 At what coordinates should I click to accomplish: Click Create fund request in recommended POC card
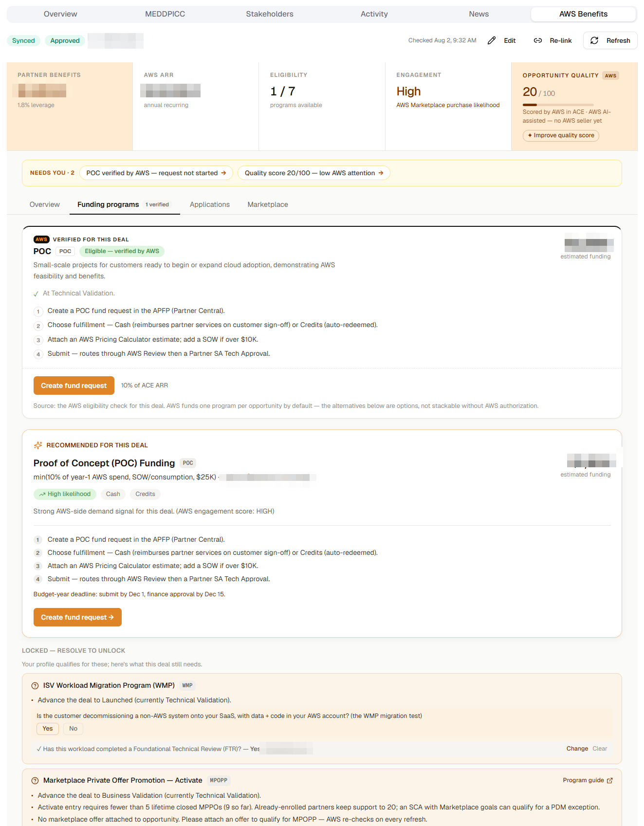coord(77,617)
